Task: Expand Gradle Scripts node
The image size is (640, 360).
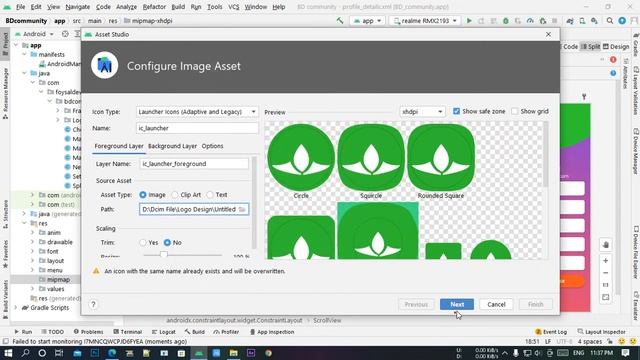Action: click(x=16, y=308)
